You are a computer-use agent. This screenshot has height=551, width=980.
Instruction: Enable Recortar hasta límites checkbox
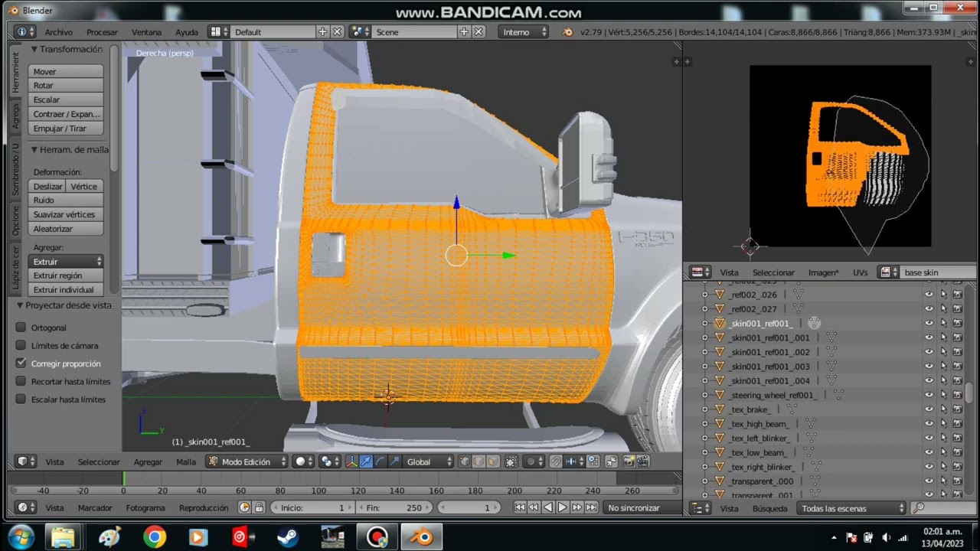[x=21, y=381]
